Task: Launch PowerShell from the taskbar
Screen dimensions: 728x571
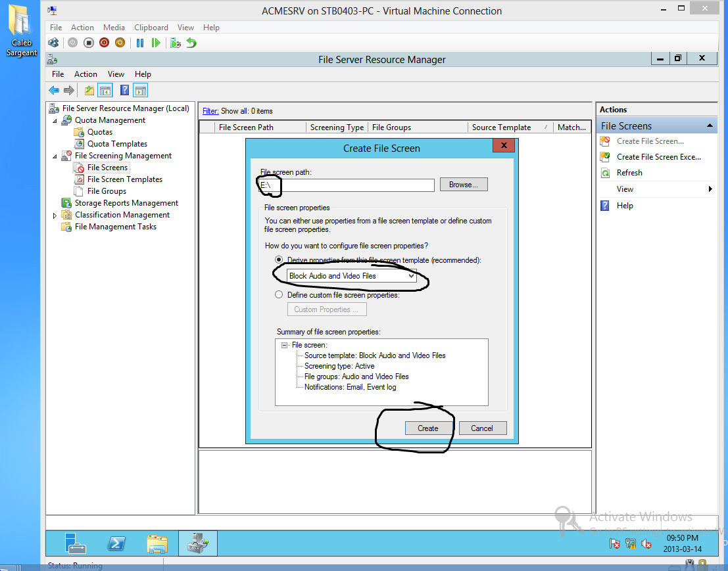Action: 116,543
